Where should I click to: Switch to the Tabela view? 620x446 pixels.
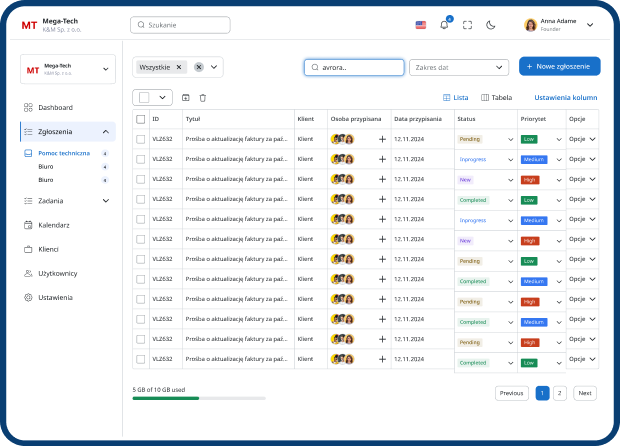point(497,98)
